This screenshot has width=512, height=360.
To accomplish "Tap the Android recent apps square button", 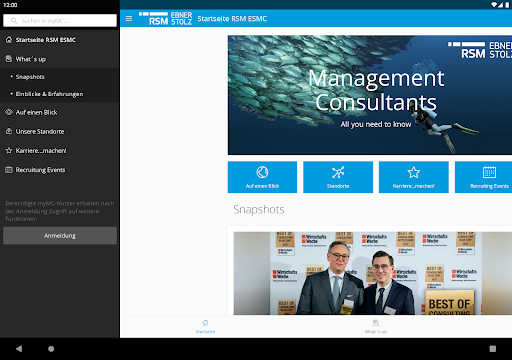I will coord(493,349).
